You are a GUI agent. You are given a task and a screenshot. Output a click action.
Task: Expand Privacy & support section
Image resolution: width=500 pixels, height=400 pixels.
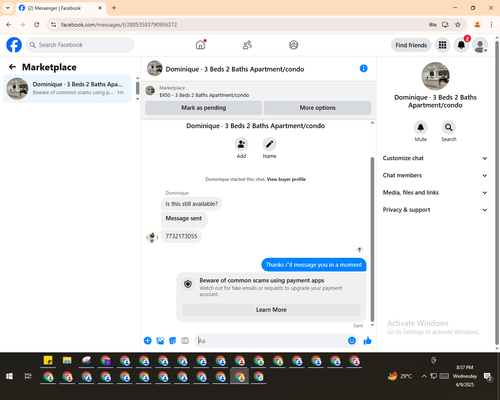[435, 210]
